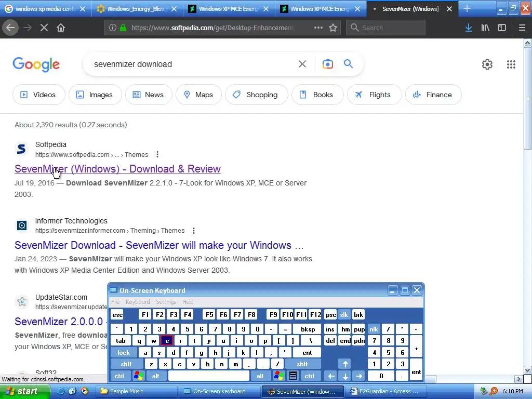Open a new browser tab
The height and width of the screenshot is (399, 532).
click(467, 8)
